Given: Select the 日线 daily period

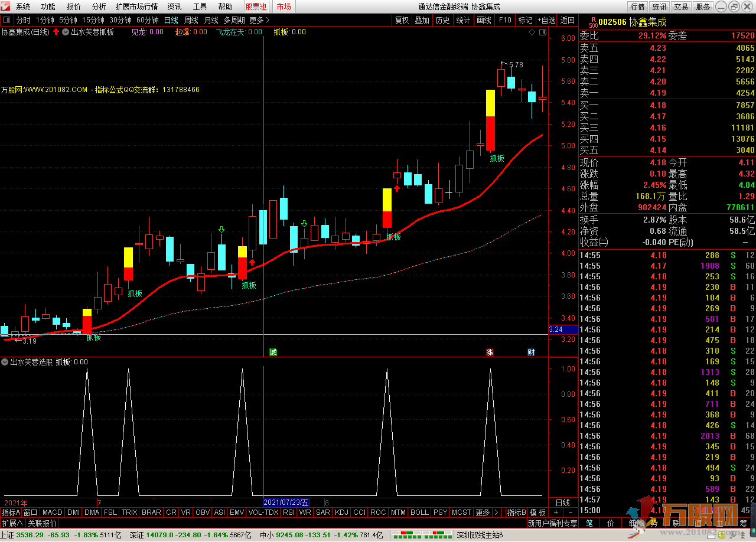Looking at the screenshot, I should coord(171,20).
